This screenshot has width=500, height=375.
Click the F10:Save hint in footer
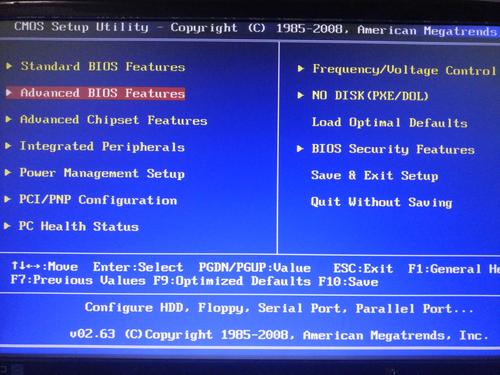[348, 282]
